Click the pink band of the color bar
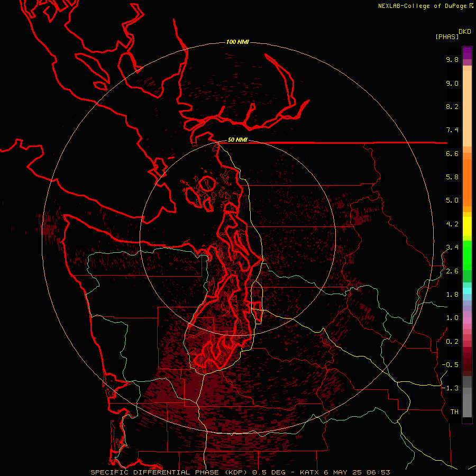This screenshot has height=476, width=476. [467, 321]
